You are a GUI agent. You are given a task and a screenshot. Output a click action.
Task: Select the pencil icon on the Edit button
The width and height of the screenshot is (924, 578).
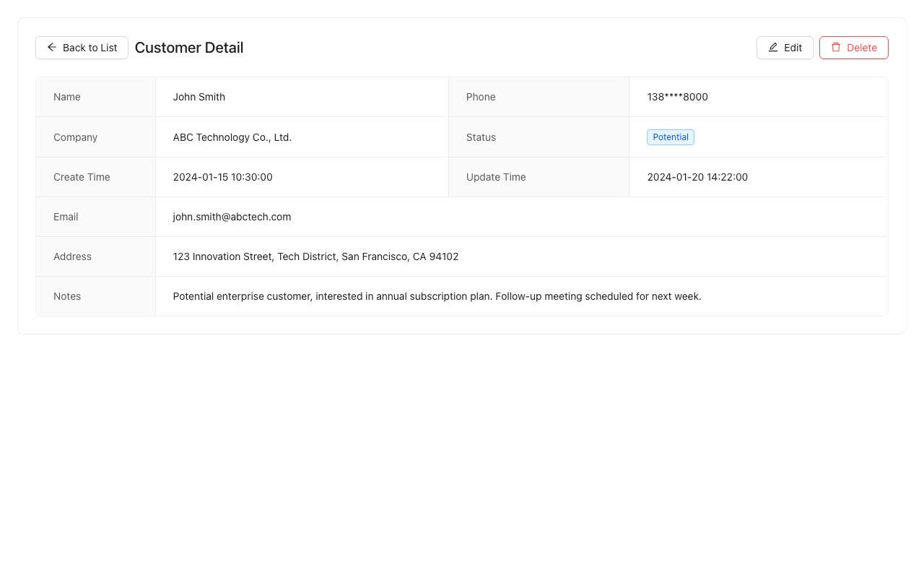pos(772,47)
